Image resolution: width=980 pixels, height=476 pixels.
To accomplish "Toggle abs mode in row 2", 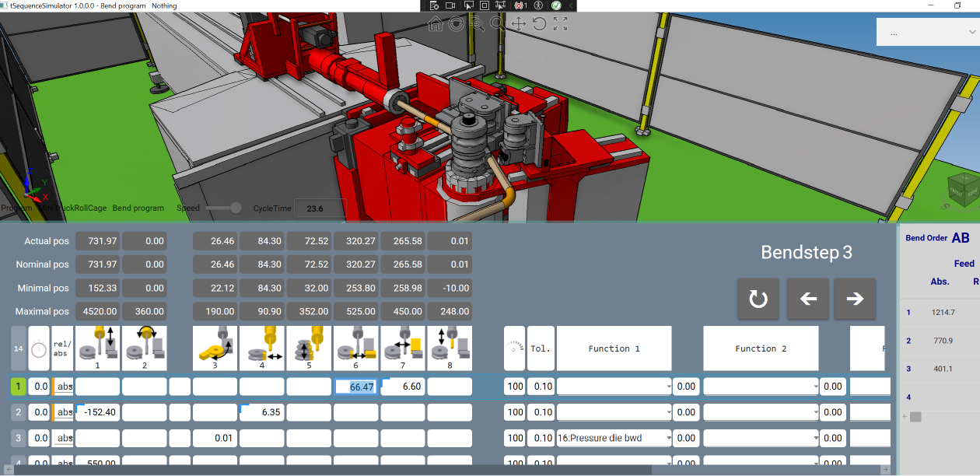I will 63,412.
